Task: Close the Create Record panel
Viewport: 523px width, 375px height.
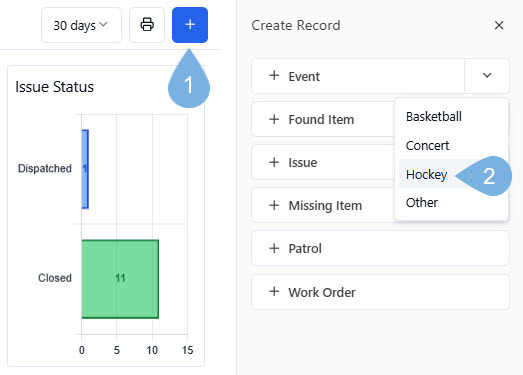Action: coord(499,25)
